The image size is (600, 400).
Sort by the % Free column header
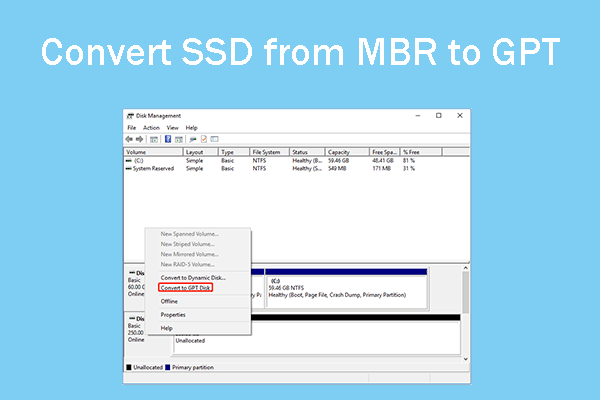point(421,152)
